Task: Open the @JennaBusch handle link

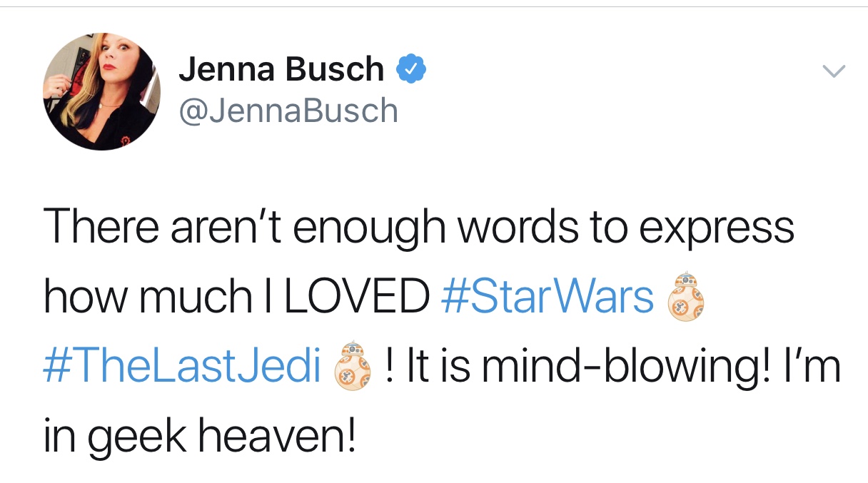Action: pos(288,111)
